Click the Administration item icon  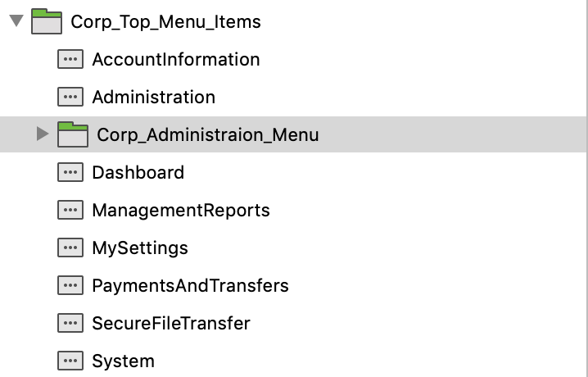click(70, 97)
